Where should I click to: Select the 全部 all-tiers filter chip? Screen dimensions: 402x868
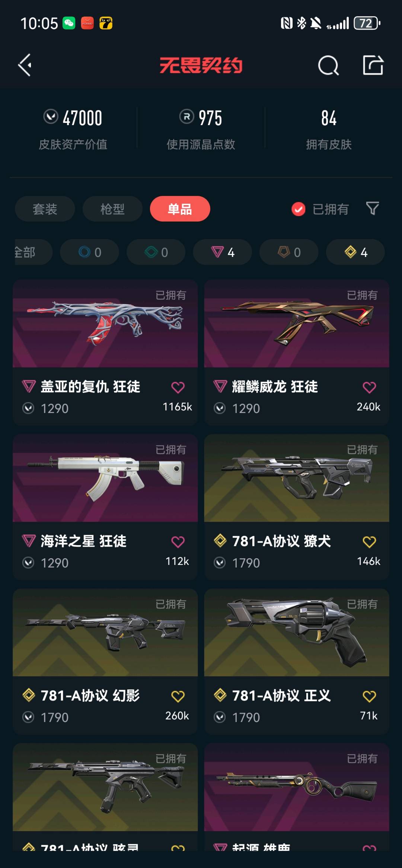click(33, 252)
